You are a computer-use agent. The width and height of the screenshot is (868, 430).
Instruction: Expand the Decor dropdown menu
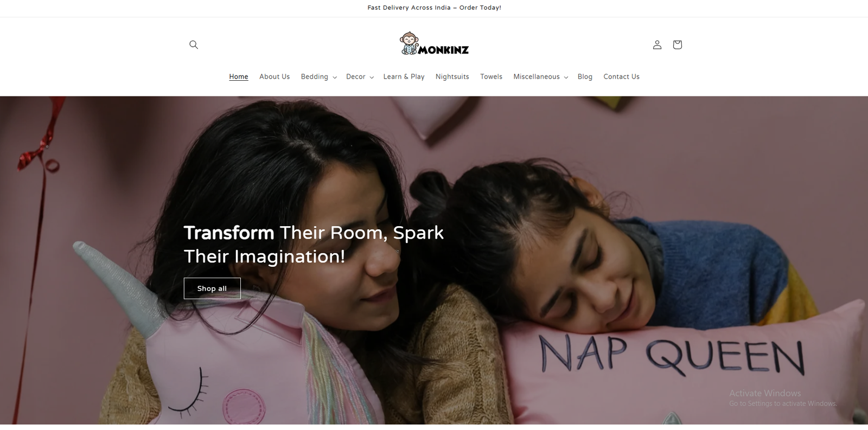tap(360, 76)
